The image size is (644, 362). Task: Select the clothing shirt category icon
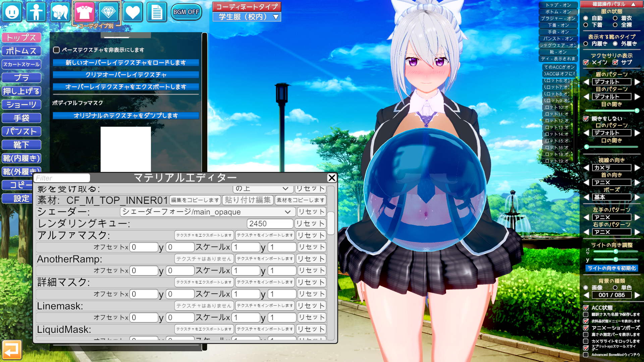click(x=84, y=12)
